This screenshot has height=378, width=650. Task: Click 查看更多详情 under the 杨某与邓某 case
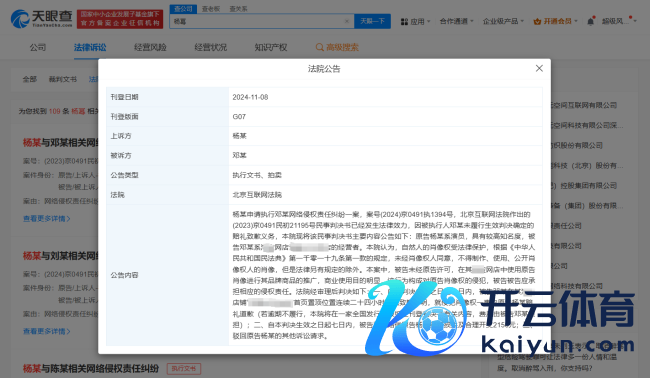(46, 218)
